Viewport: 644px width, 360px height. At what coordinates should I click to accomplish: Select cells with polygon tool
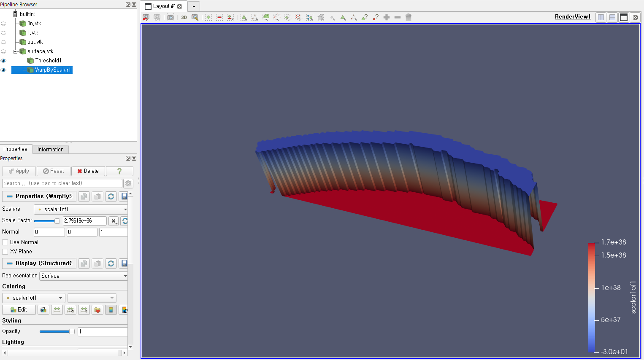click(x=288, y=17)
